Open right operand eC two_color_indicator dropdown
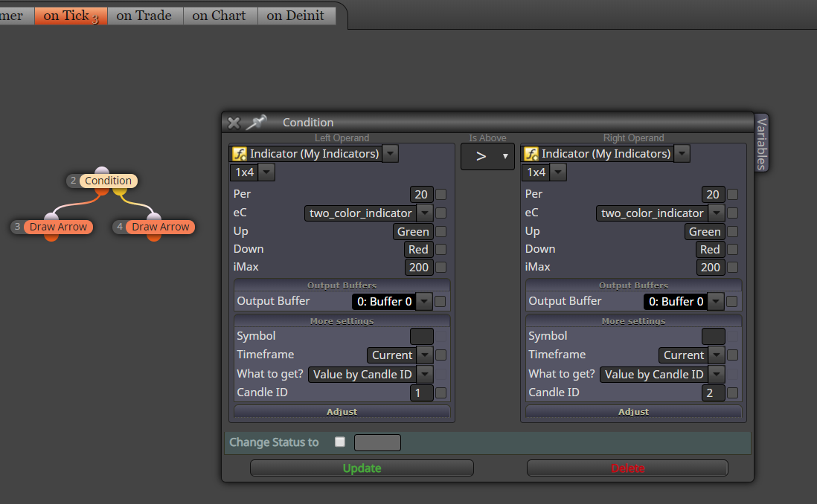This screenshot has height=504, width=817. click(717, 213)
